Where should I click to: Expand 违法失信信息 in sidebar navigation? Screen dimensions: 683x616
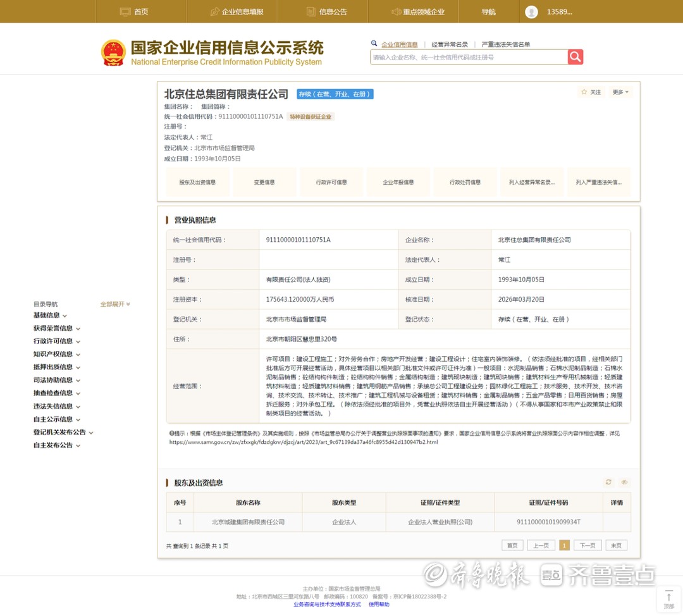pyautogui.click(x=57, y=406)
